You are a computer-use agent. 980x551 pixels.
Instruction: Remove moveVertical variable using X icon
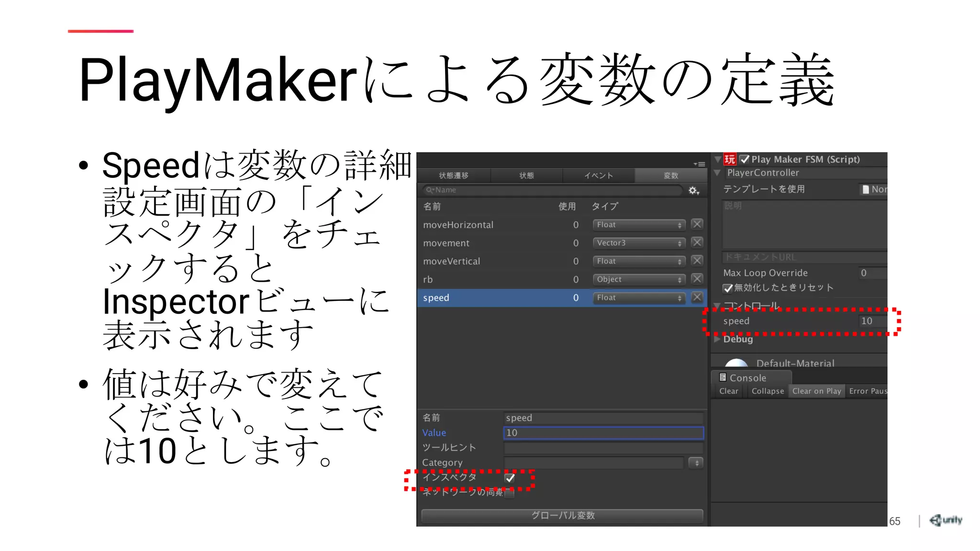click(x=697, y=261)
